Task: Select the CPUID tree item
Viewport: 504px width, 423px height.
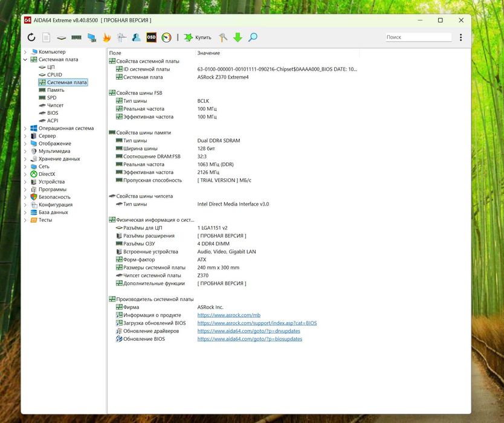Action: [x=54, y=74]
